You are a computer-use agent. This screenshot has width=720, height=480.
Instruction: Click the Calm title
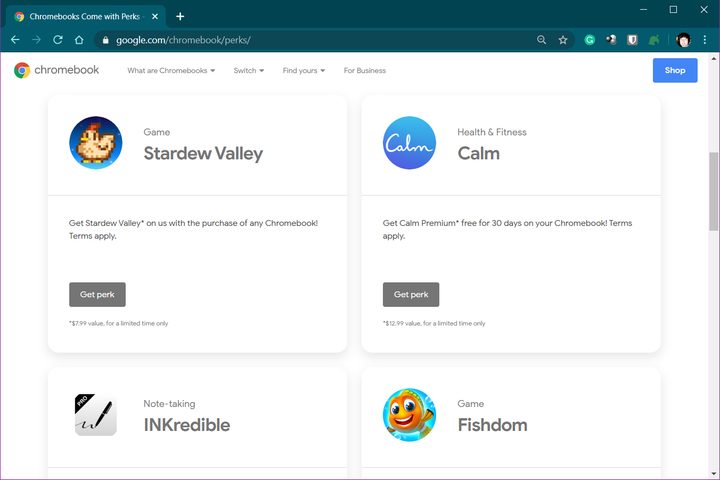pyautogui.click(x=478, y=153)
